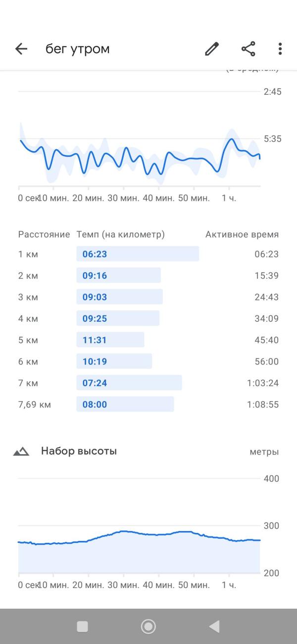297x644 pixels.
Task: Tap the pace chart line
Action: click(140, 156)
